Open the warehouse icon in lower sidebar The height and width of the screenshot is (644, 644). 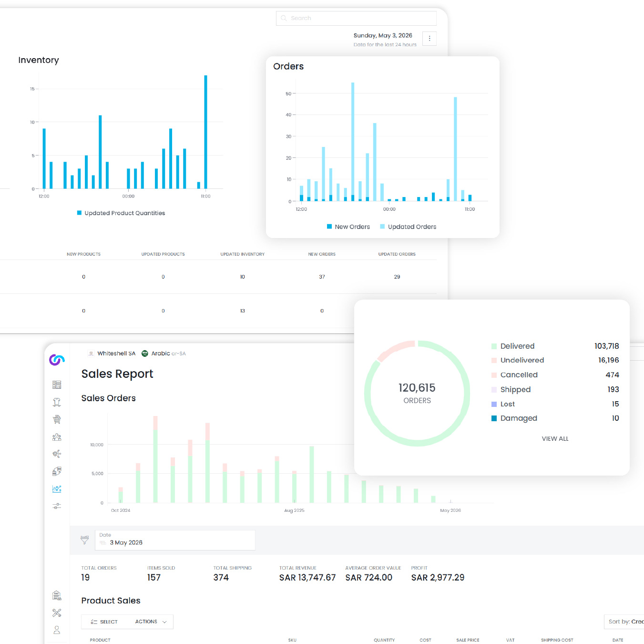(57, 595)
